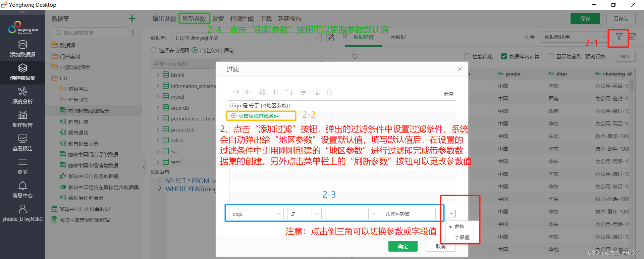Click 刷新参数 menu item
This screenshot has height=259, width=644.
(194, 19)
